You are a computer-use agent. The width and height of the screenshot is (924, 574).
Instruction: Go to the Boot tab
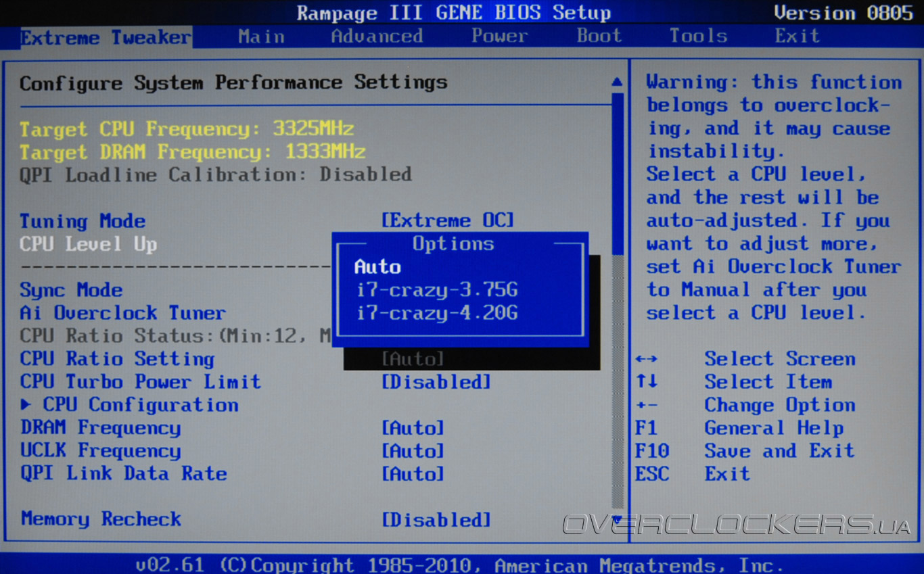599,37
